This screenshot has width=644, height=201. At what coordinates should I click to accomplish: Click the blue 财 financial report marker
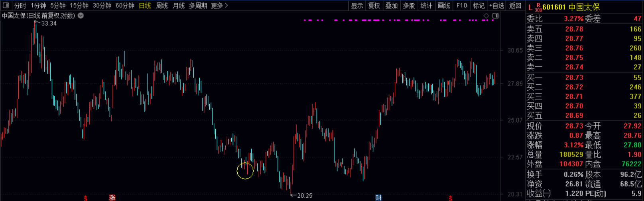(378, 198)
